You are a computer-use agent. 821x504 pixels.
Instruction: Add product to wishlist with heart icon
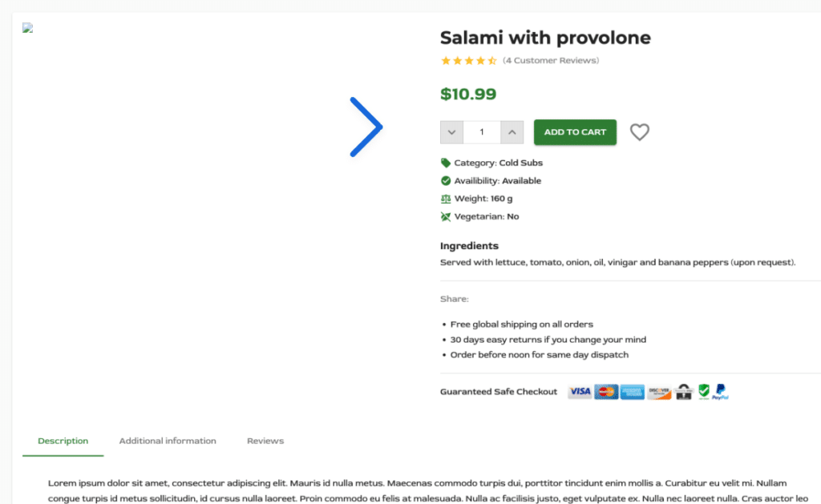[639, 132]
